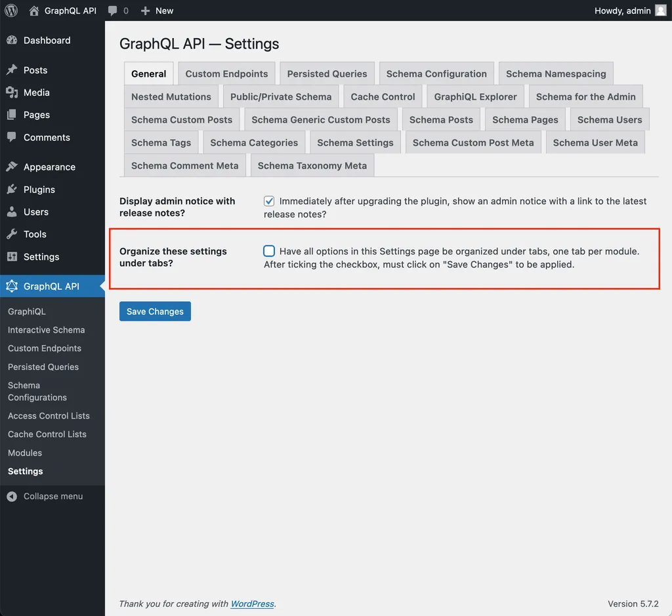The height and width of the screenshot is (616, 672).
Task: Click the Collapse menu arrow icon
Action: tap(12, 496)
